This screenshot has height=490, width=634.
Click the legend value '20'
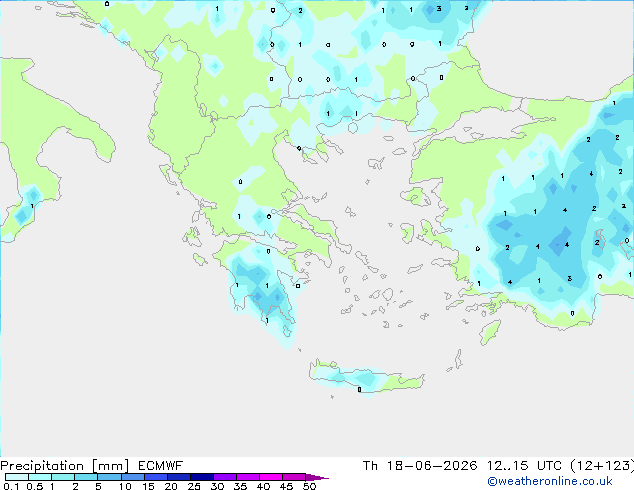pos(171,486)
